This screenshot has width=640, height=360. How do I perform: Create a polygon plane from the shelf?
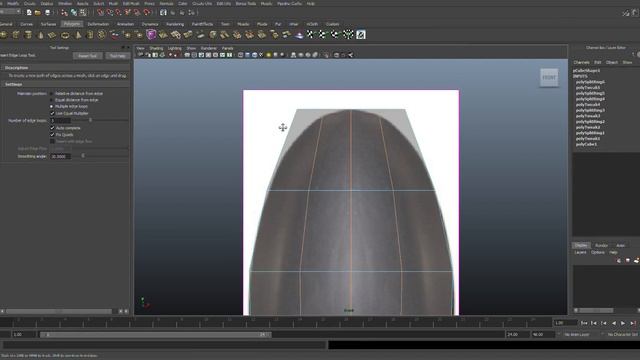point(52,35)
